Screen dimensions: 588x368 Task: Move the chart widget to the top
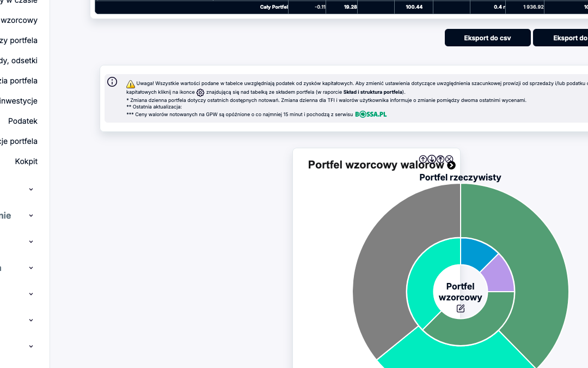pos(440,159)
